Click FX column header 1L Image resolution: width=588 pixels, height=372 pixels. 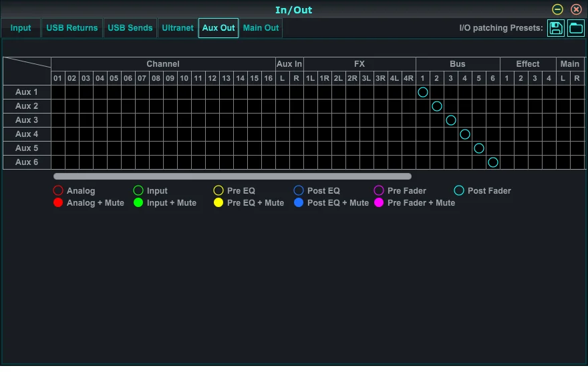[x=311, y=78]
